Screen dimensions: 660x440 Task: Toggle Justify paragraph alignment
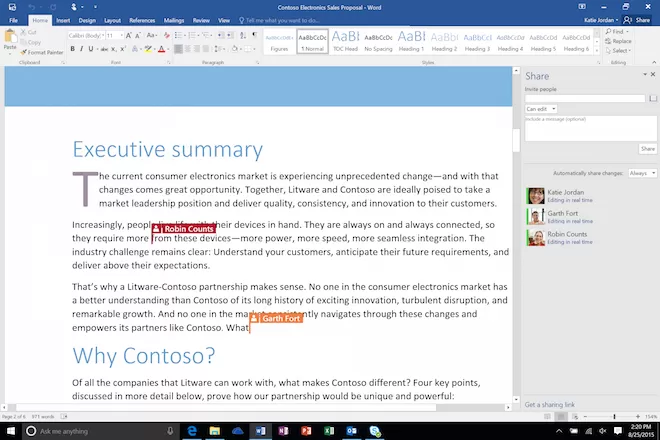coord(206,49)
